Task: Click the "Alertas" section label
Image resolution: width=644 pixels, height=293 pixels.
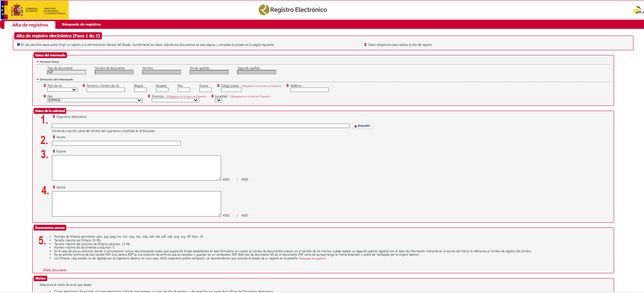Action: click(40, 278)
